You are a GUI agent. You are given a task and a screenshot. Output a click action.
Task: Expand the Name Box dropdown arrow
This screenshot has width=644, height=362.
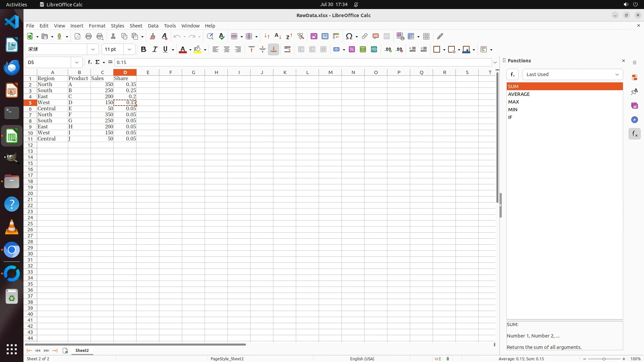pos(77,62)
